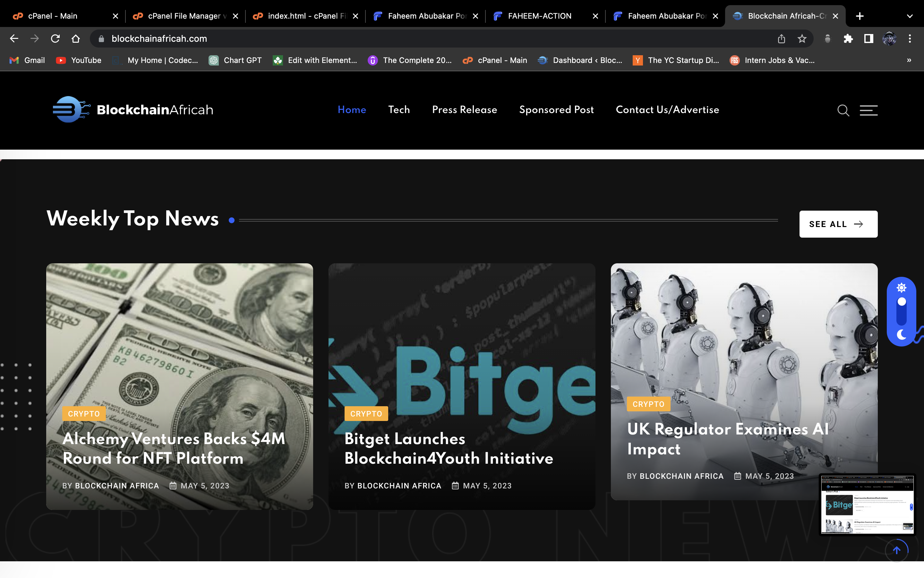Click the browser forward arrow
This screenshot has width=924, height=578.
35,39
